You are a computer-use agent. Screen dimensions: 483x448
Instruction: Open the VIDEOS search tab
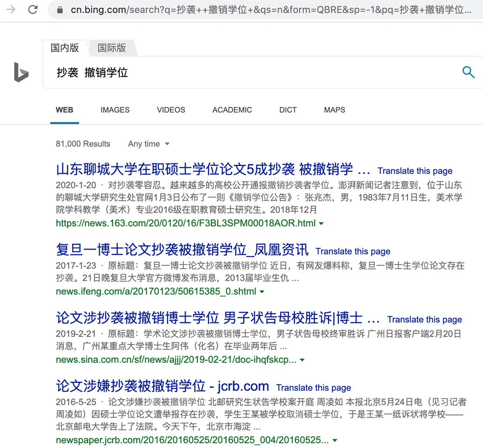(x=171, y=110)
